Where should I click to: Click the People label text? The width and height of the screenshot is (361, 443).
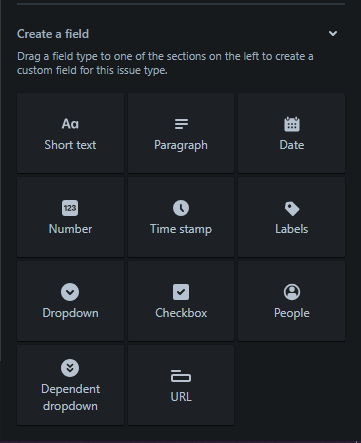pyautogui.click(x=292, y=313)
